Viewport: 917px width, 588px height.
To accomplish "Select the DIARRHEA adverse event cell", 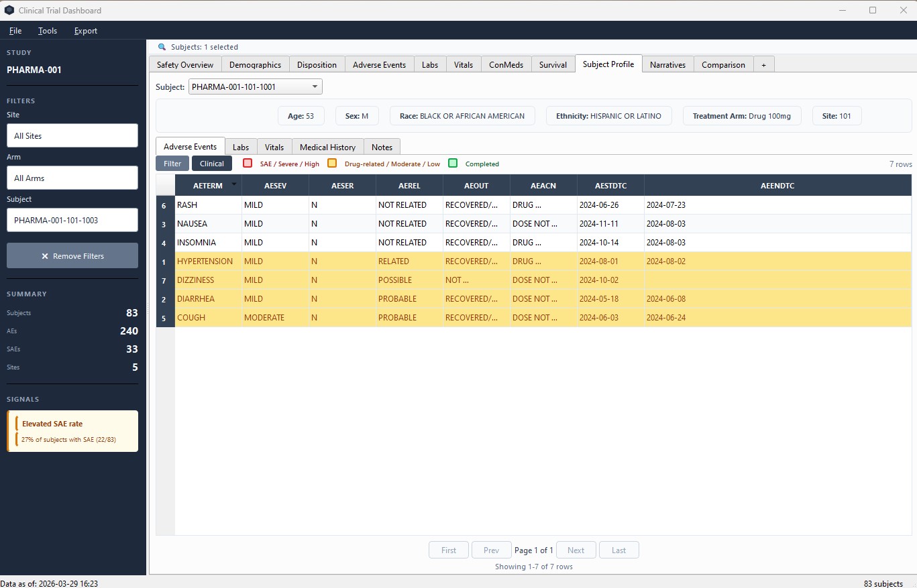I will click(209, 299).
